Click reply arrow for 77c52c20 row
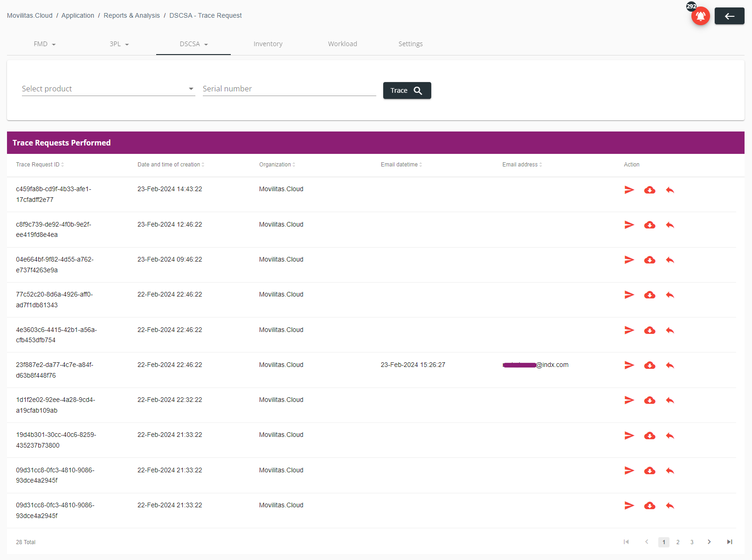The height and width of the screenshot is (560, 752). tap(670, 295)
